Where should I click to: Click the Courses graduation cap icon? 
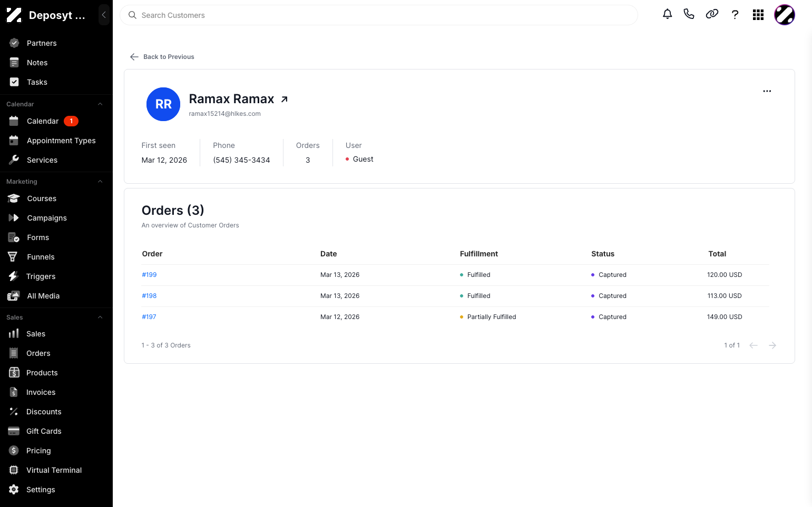click(x=14, y=198)
